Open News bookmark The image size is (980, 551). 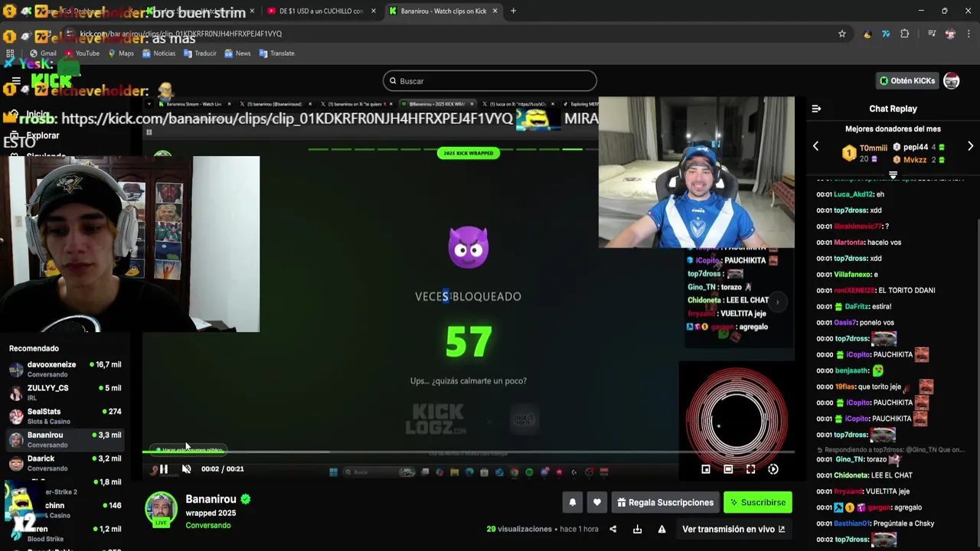(237, 54)
